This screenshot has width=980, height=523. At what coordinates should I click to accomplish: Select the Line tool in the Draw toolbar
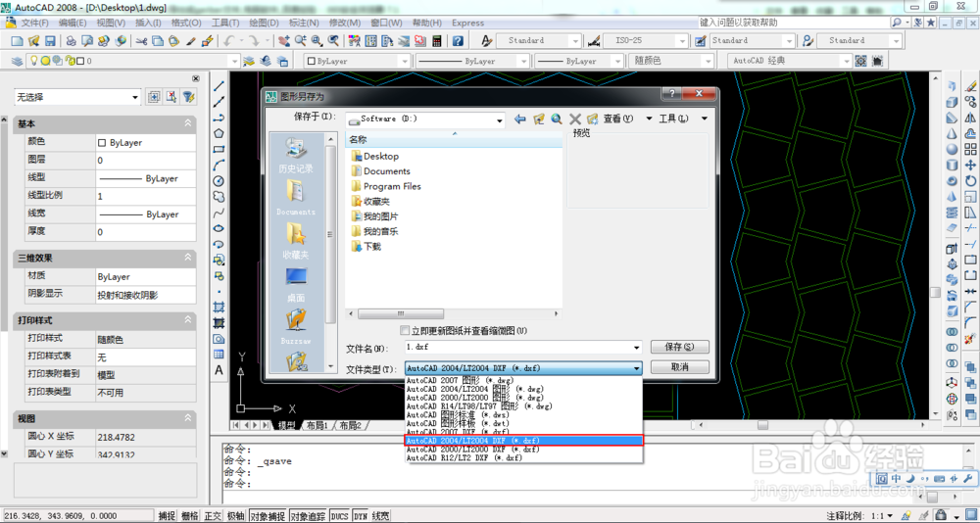tap(219, 85)
